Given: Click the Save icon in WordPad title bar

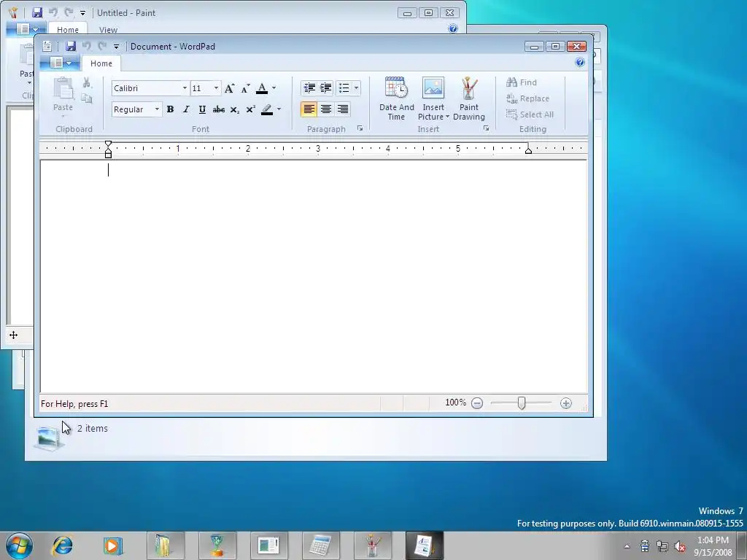Looking at the screenshot, I should tap(71, 46).
